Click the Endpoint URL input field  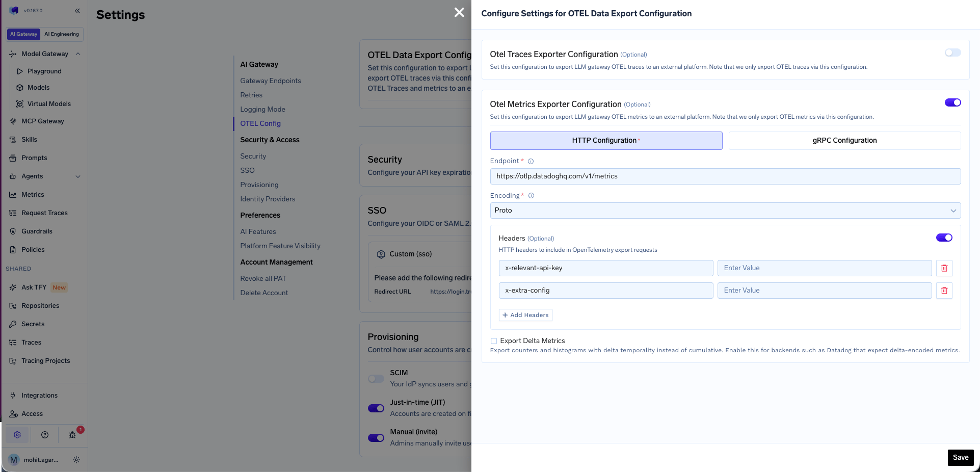point(725,176)
